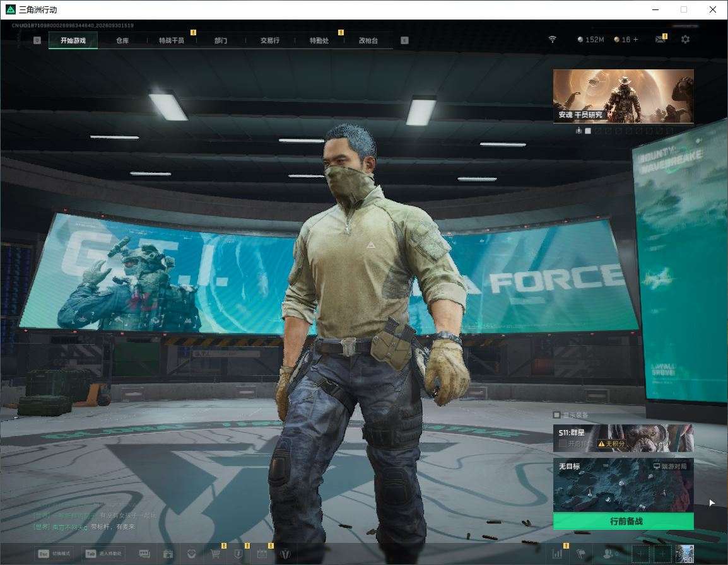This screenshot has width=728, height=565.
Task: Open the settings gear icon
Action: coord(685,40)
